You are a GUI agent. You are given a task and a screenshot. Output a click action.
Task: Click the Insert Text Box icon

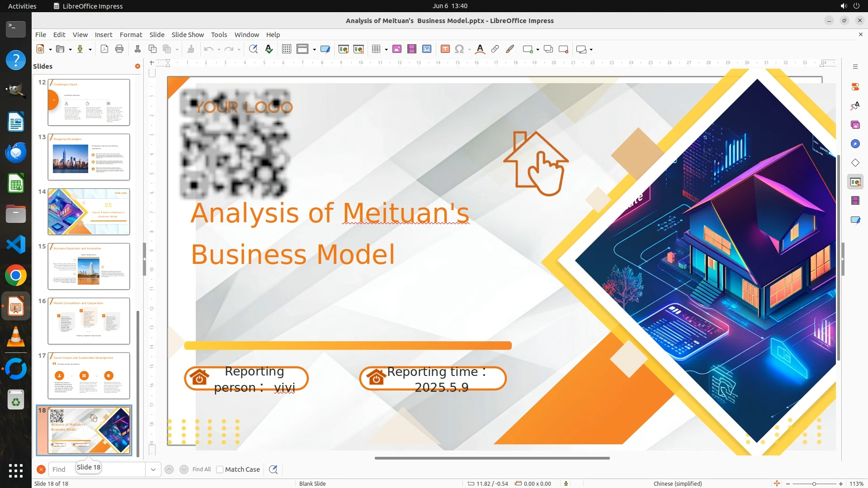click(445, 49)
